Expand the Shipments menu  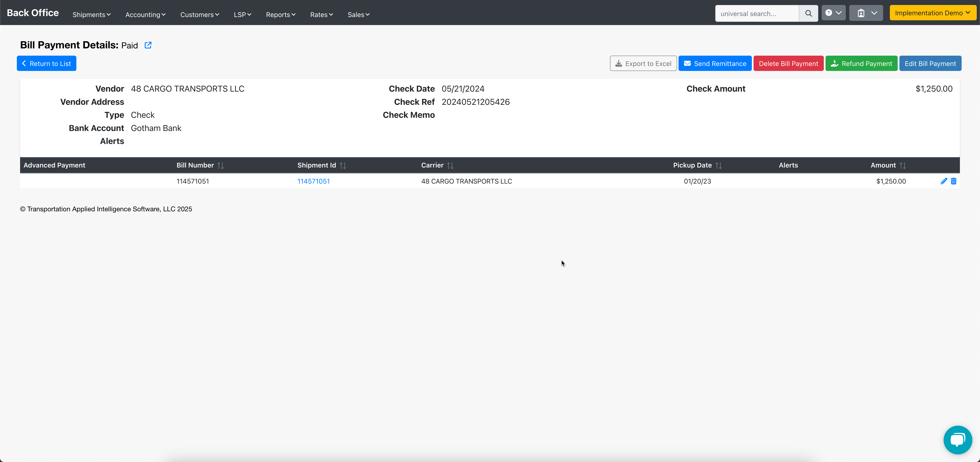[91, 15]
